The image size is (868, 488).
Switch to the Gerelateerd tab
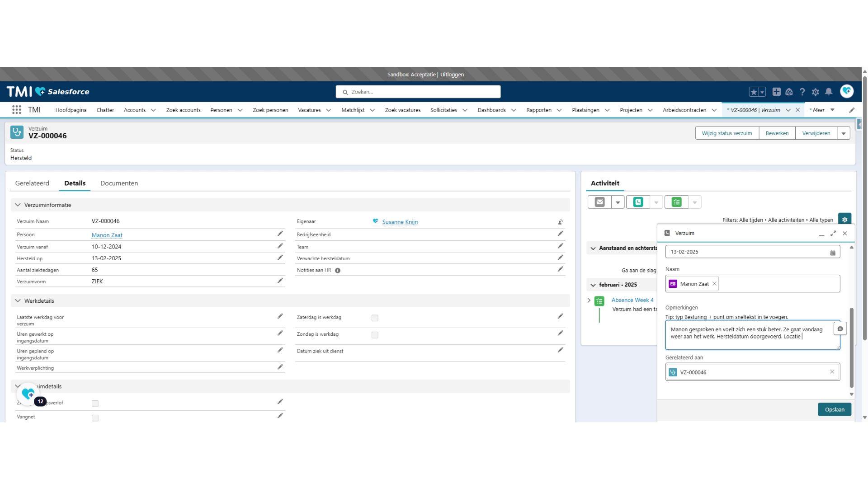[x=32, y=183]
